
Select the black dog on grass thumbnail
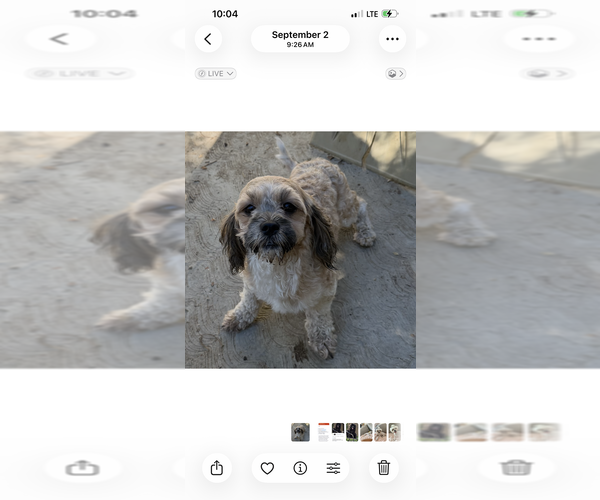(x=352, y=432)
